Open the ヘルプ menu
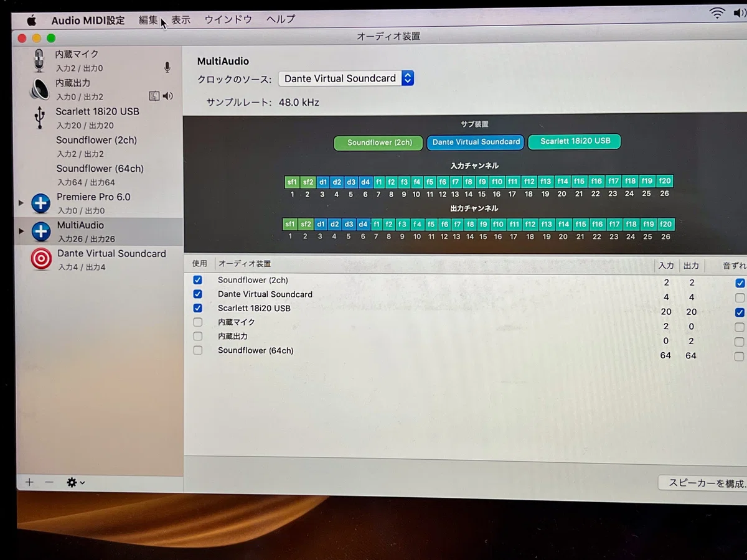Screen dimensions: 747x560 (x=281, y=19)
